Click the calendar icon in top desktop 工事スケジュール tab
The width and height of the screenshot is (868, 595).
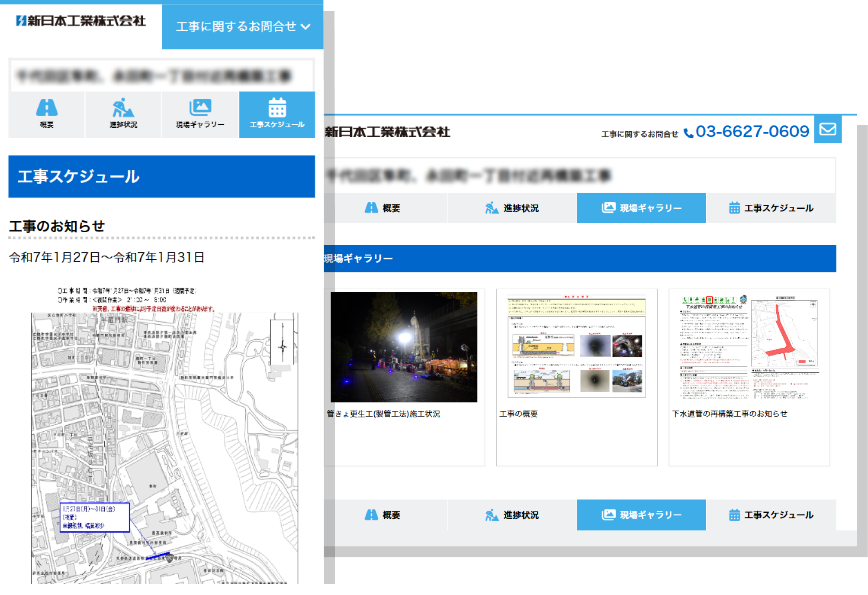pyautogui.click(x=734, y=208)
